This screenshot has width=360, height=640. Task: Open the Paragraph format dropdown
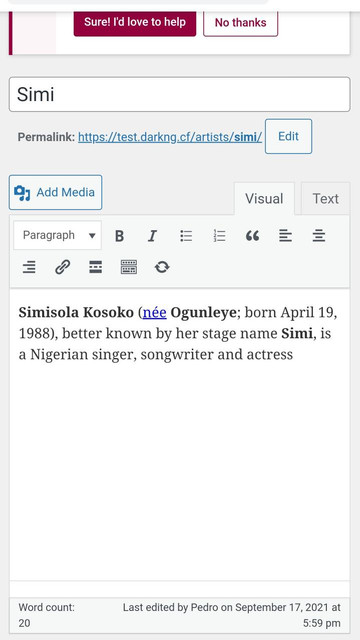pos(58,236)
